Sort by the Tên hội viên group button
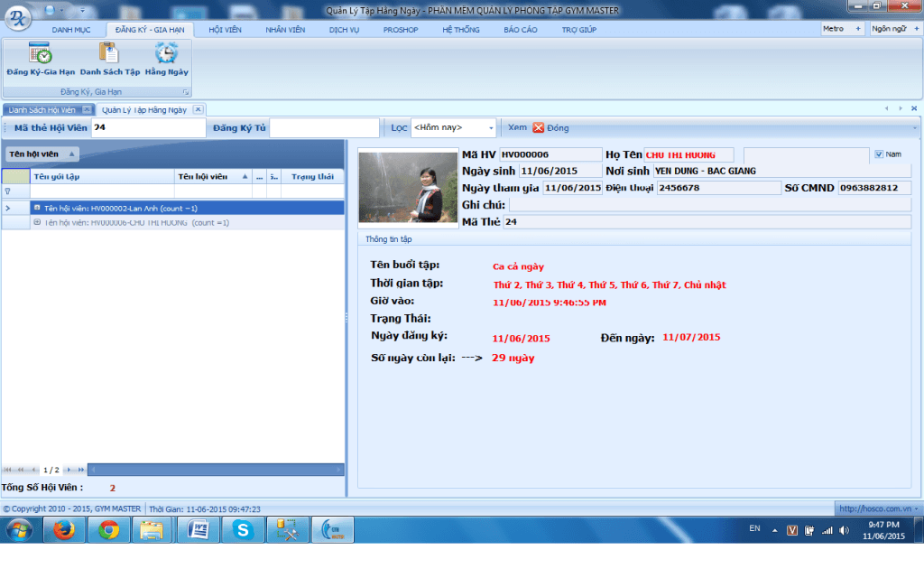 click(42, 154)
